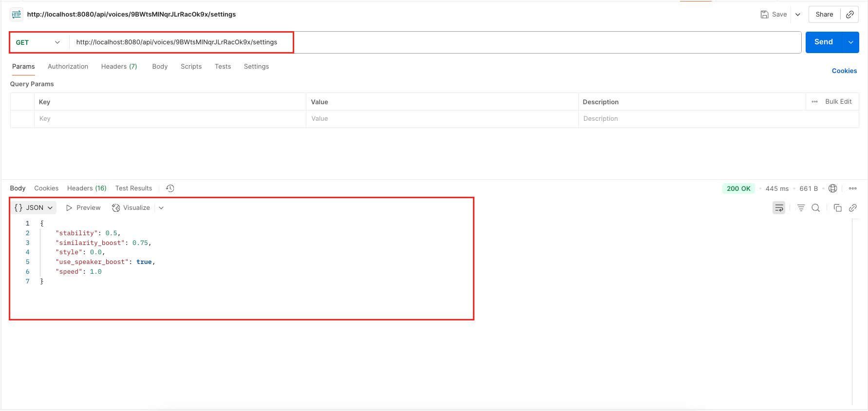Click the "speed": 1.0 line
868x411 pixels.
pos(78,272)
